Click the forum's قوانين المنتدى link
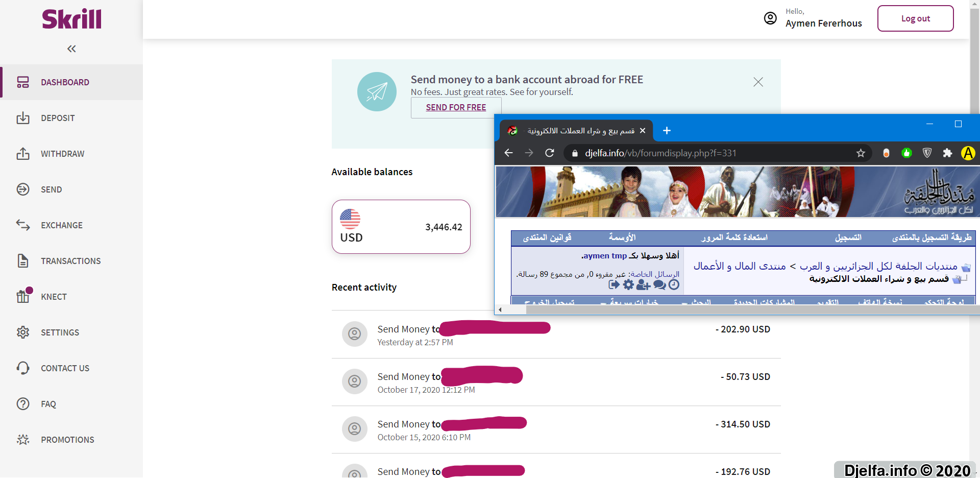The image size is (980, 478). pos(547,237)
